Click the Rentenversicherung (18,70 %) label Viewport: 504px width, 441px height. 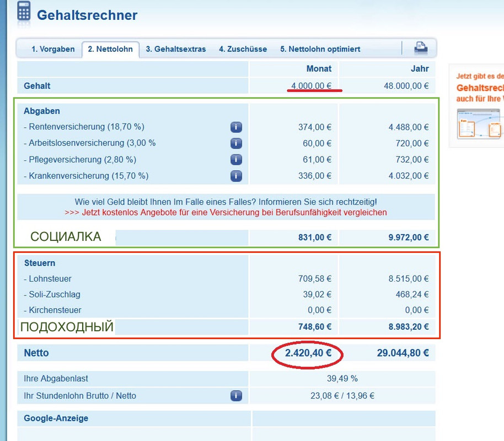[x=84, y=127]
